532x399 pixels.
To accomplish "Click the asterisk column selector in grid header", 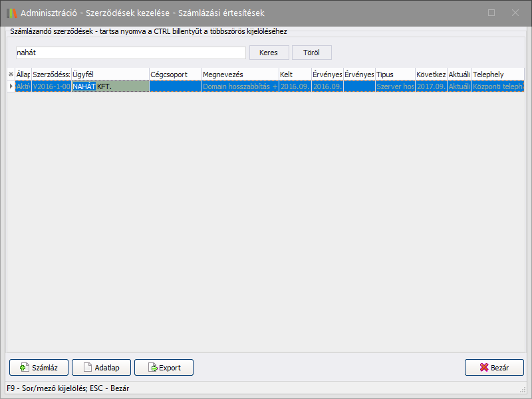I will 10,74.
